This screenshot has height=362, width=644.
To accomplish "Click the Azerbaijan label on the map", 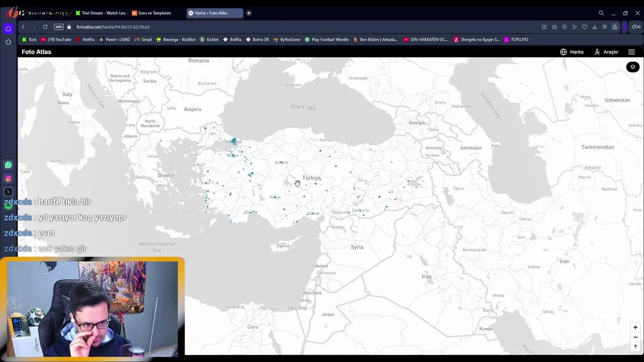I will point(471,148).
